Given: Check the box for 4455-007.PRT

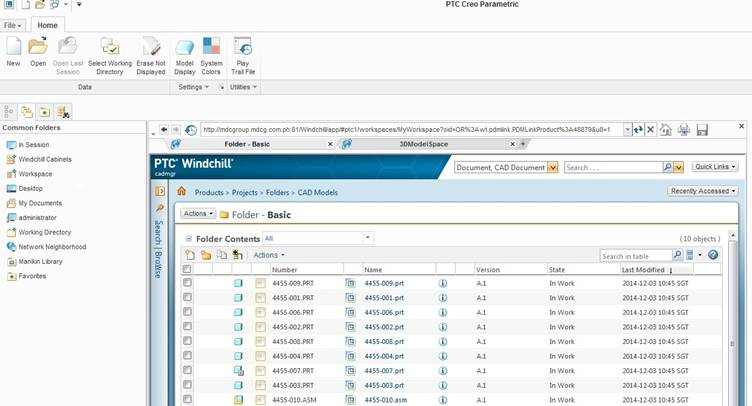Looking at the screenshot, I should pos(187,370).
